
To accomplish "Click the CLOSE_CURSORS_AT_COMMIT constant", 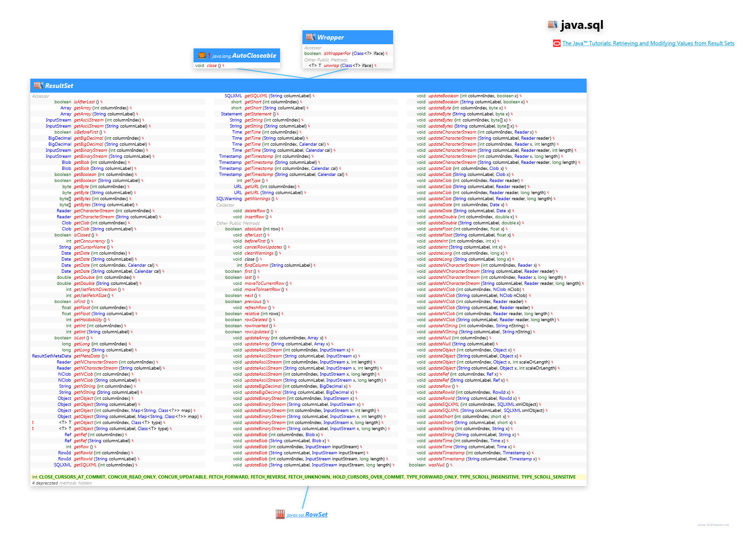I will [72, 477].
